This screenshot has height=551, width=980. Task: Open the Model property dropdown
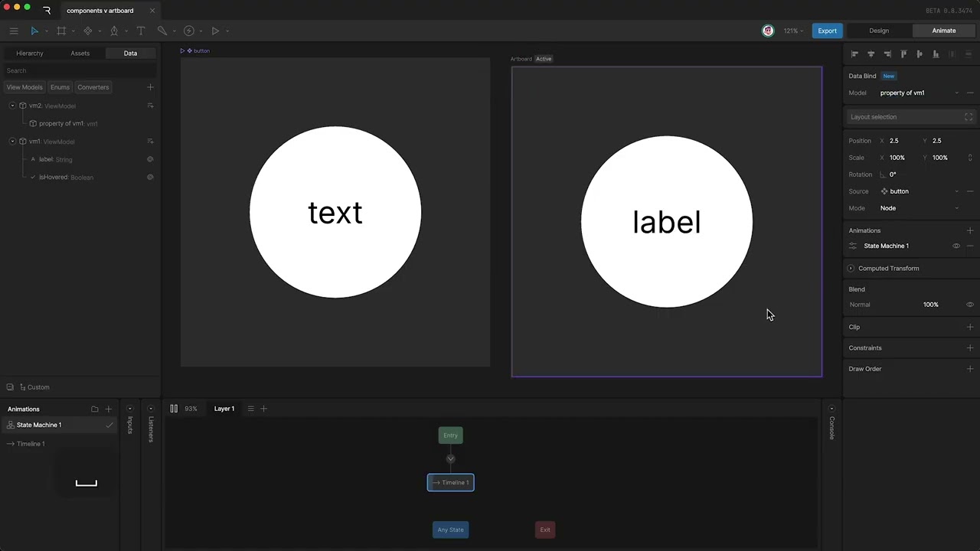[919, 93]
